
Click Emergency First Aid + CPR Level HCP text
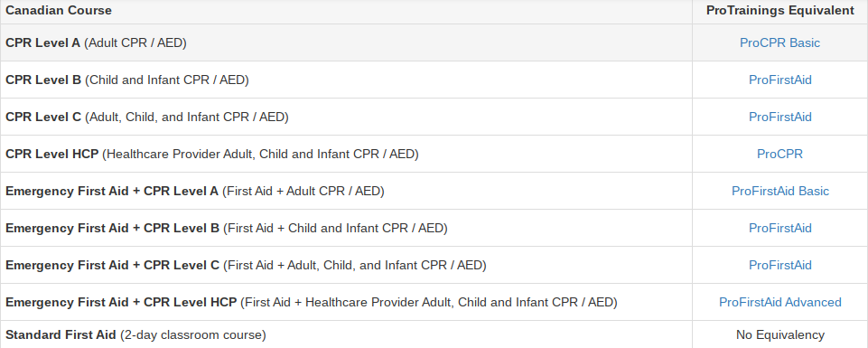click(121, 303)
